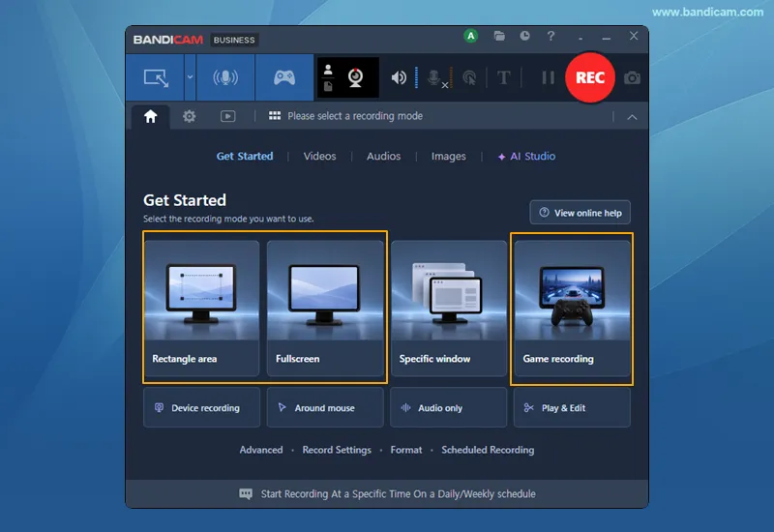This screenshot has width=774, height=532.
Task: Toggle mouse click effects icon
Action: [x=469, y=78]
